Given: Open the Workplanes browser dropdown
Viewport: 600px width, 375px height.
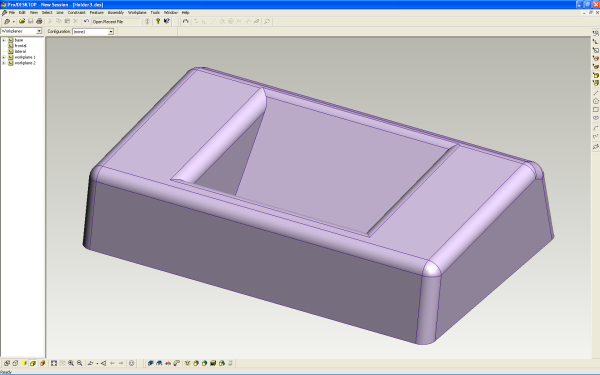Looking at the screenshot, I should [39, 31].
